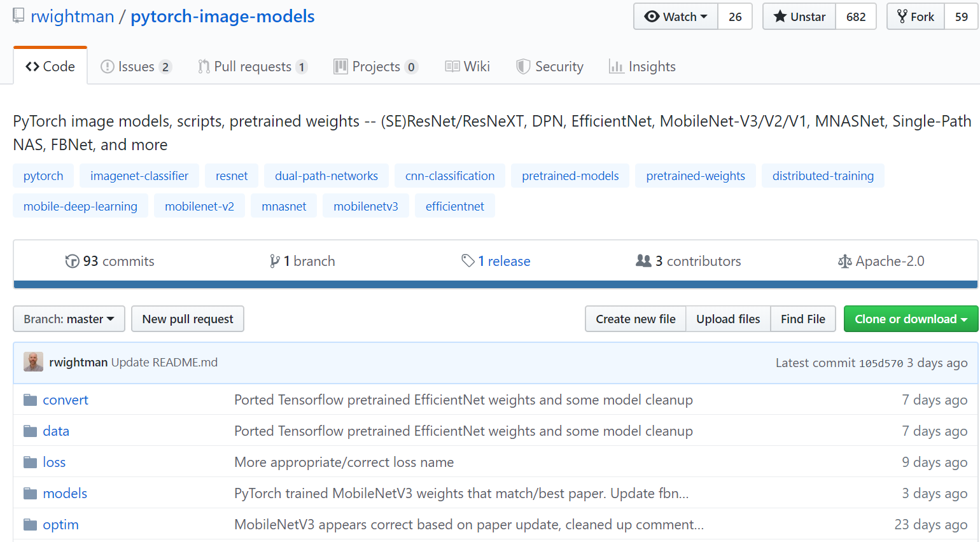980x542 pixels.
Task: Open the Insights tab
Action: click(x=642, y=67)
